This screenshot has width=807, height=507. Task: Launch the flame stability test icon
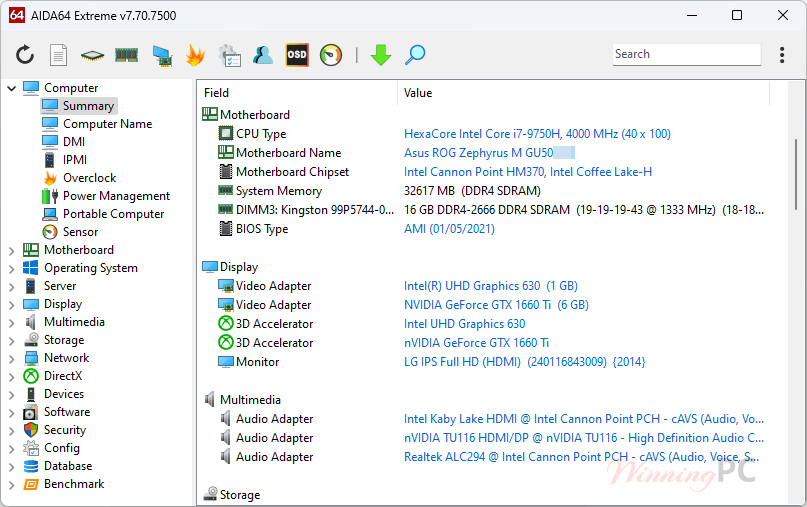point(195,55)
